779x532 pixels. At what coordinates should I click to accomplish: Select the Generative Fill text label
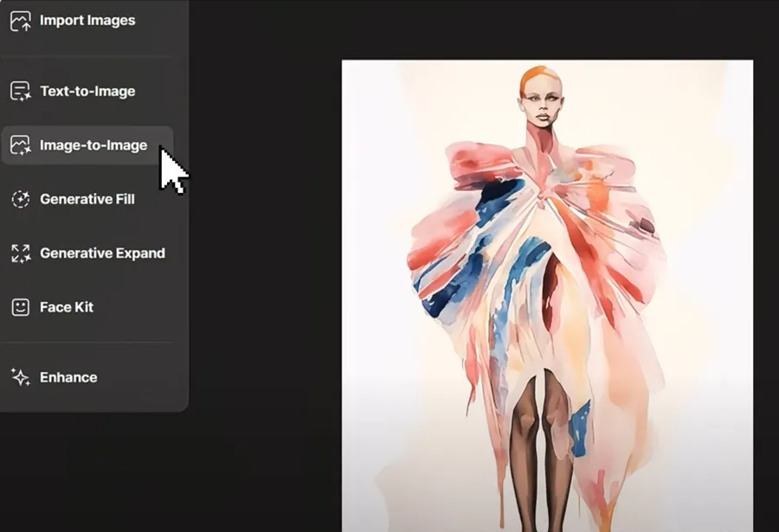pyautogui.click(x=87, y=200)
